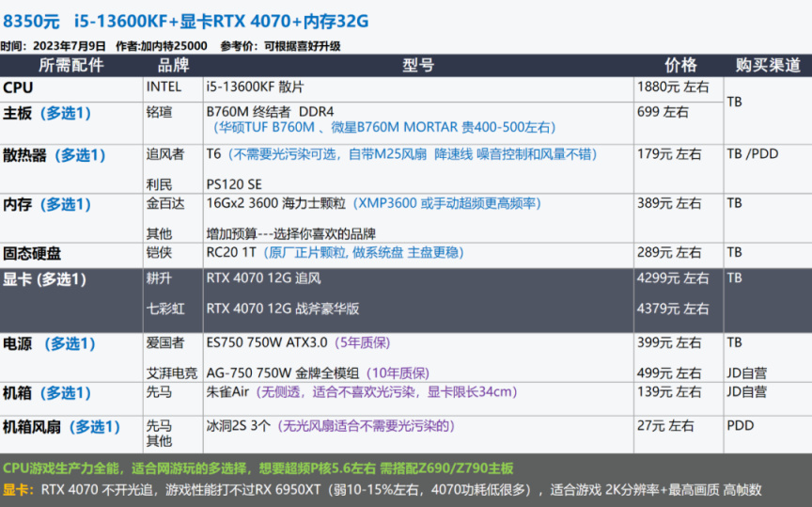Click '16Gx2 3600 海力士颗粒' memory text

point(276,203)
